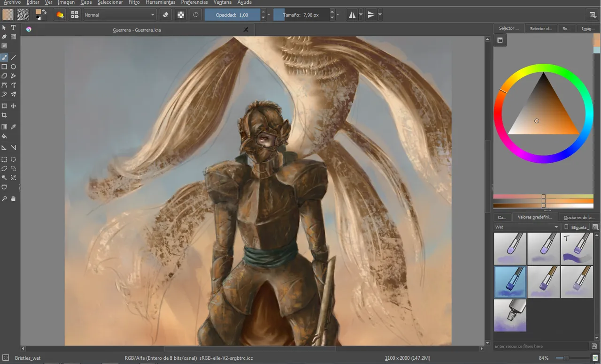Select the Transform tool
The height and width of the screenshot is (364, 601).
click(4, 106)
